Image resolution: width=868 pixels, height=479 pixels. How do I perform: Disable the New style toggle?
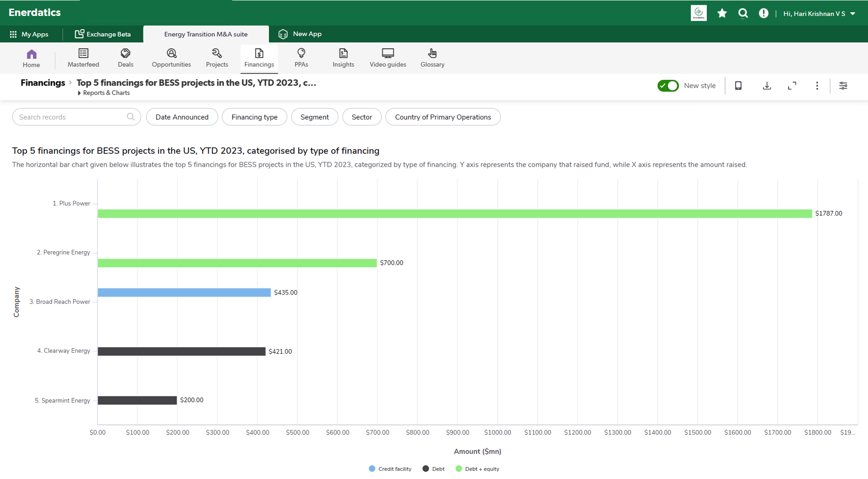pyautogui.click(x=668, y=86)
